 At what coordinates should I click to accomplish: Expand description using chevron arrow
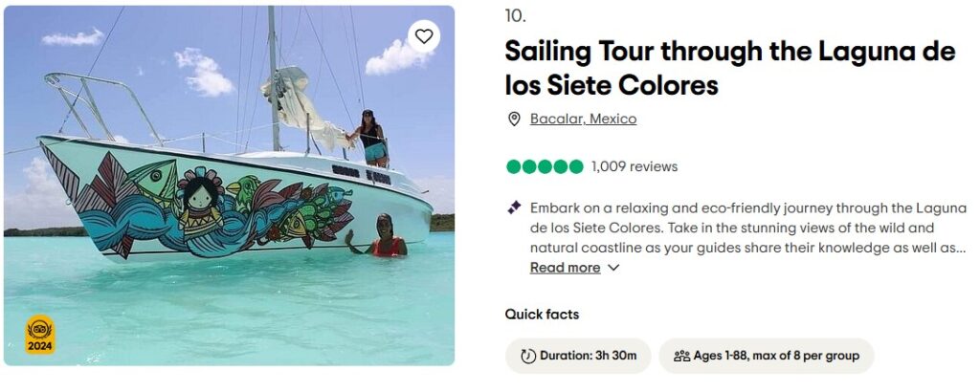coord(613,268)
